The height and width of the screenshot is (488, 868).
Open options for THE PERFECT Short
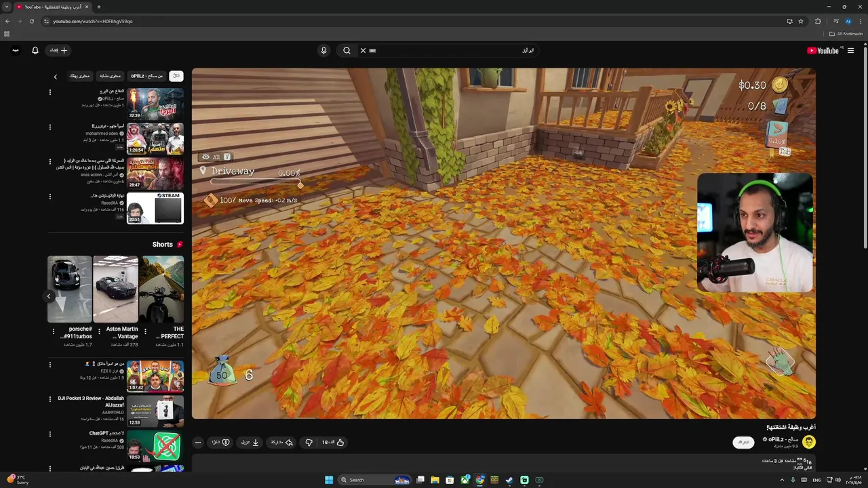pyautogui.click(x=145, y=331)
